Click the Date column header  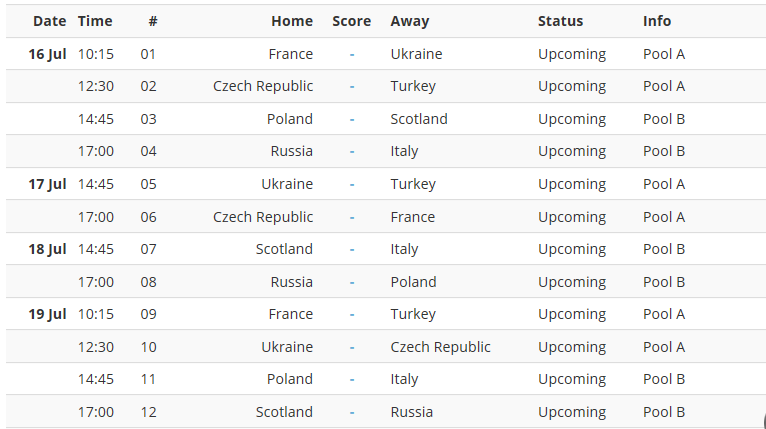(49, 21)
